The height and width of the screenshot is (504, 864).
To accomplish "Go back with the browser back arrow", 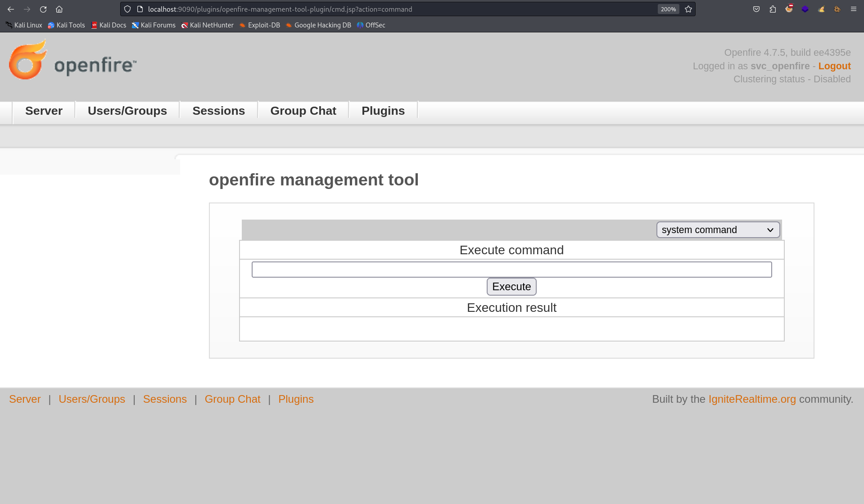I will click(x=11, y=9).
